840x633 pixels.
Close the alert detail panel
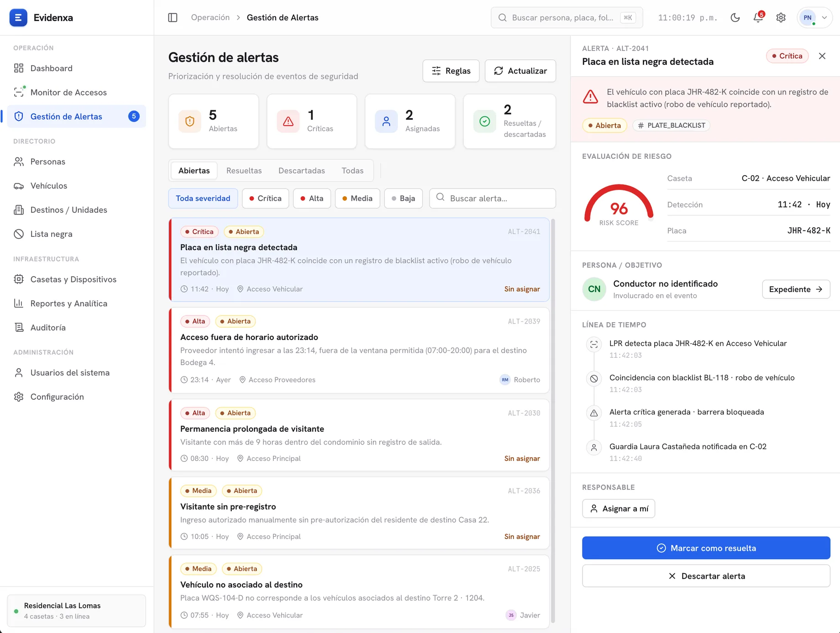pyautogui.click(x=822, y=56)
